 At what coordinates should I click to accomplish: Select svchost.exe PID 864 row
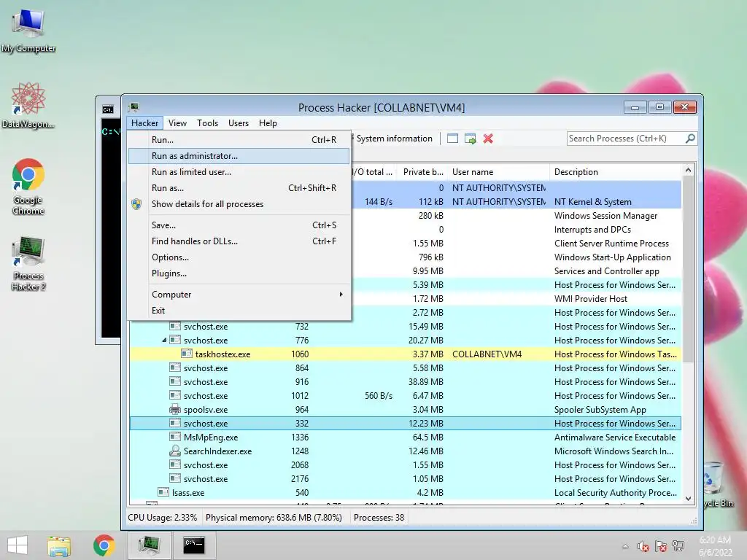[x=405, y=367]
